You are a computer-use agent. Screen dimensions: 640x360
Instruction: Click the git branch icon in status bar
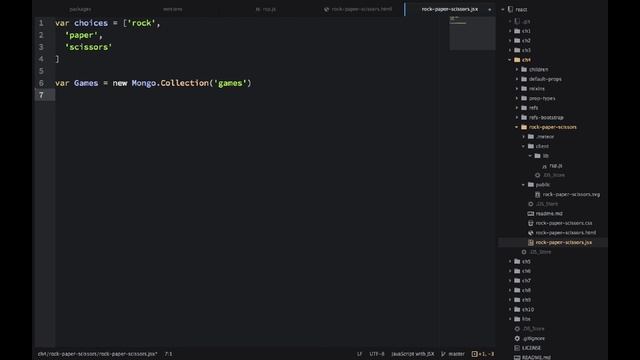443,354
